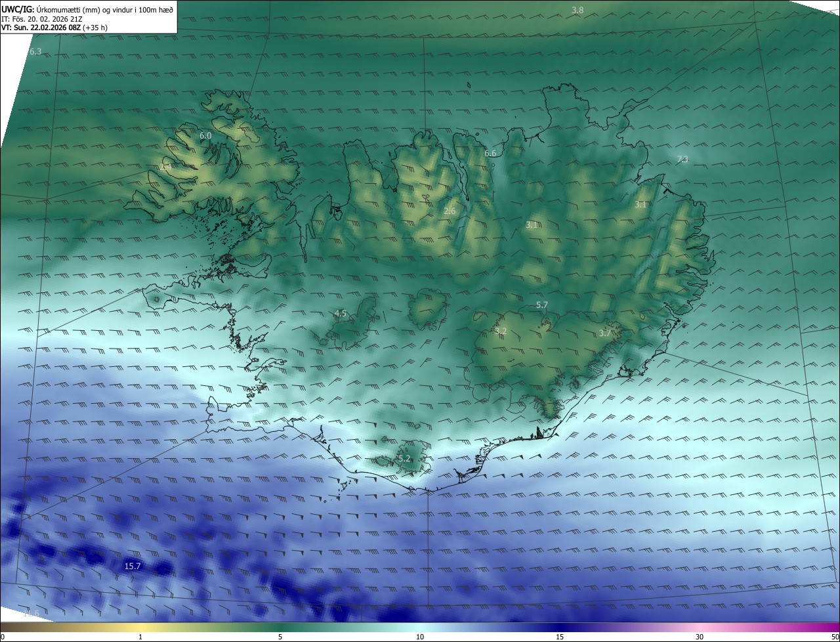840x642 pixels.
Task: Click the "3.2" value on the map
Action: tap(501, 331)
